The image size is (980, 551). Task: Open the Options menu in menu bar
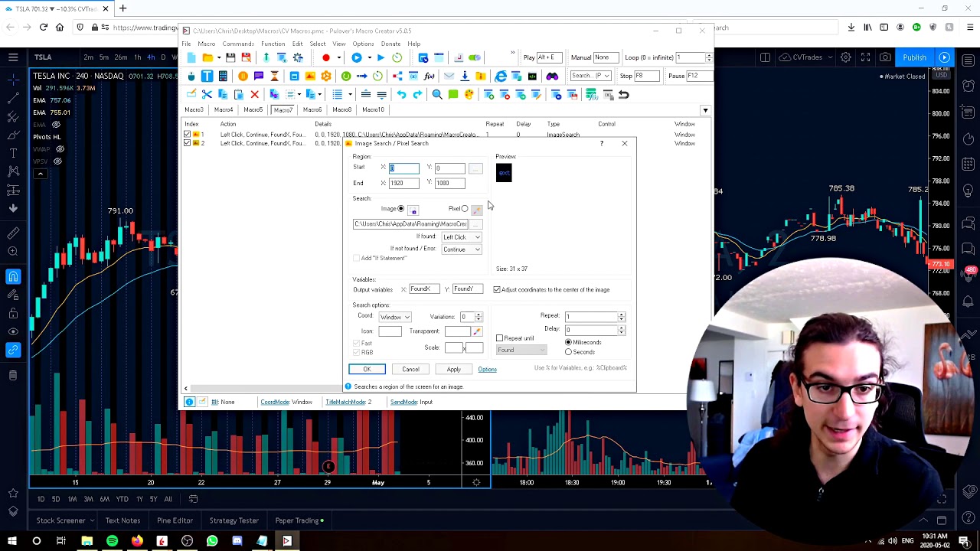tap(363, 44)
